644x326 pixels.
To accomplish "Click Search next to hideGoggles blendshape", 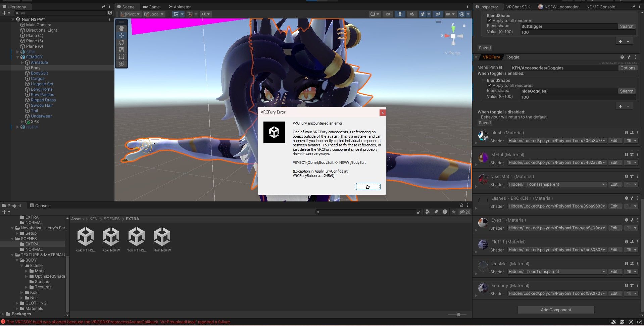I will click(627, 91).
